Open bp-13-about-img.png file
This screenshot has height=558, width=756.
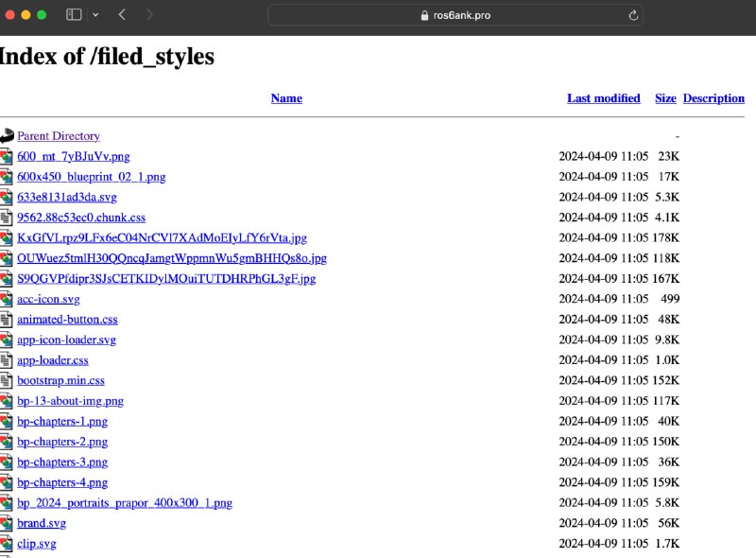point(70,401)
